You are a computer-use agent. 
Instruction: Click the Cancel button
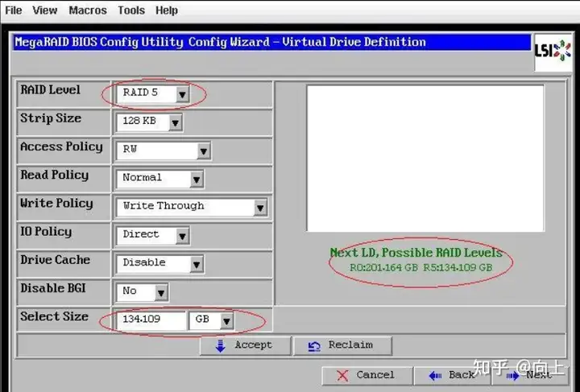[367, 376]
